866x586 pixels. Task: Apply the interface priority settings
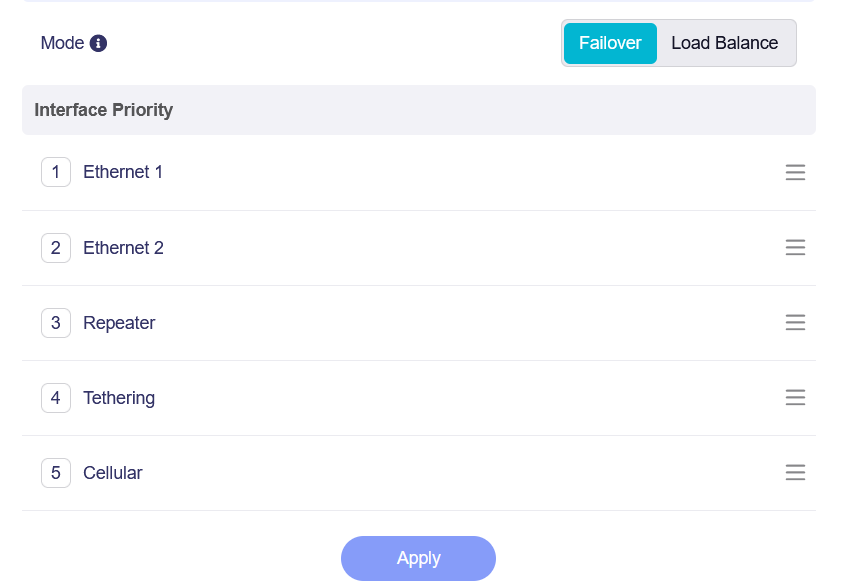coord(418,558)
